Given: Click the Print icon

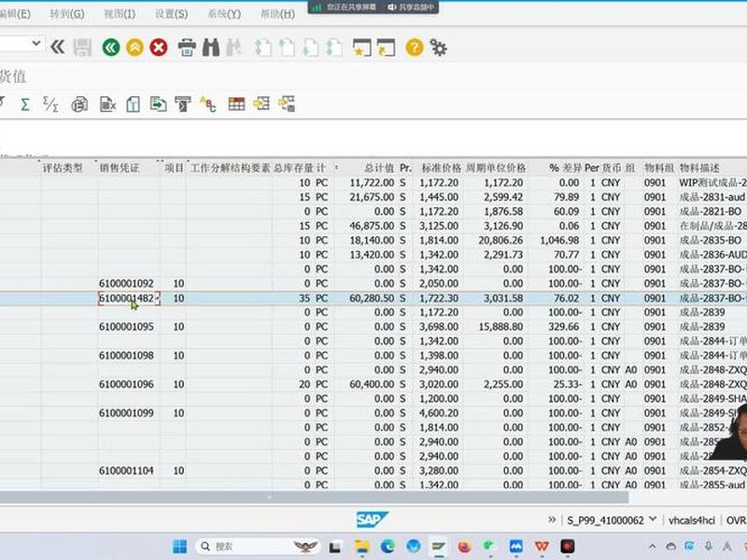Looking at the screenshot, I should [x=186, y=48].
